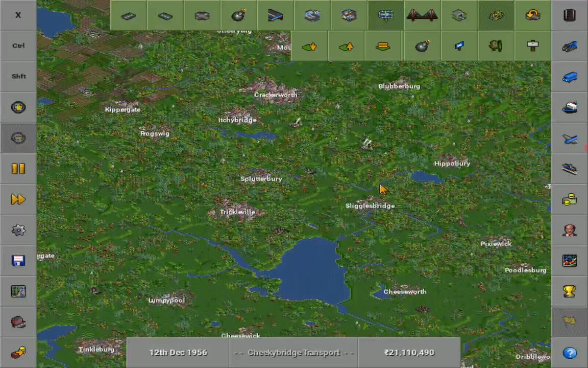Click the Poodlesburg town label
The image size is (588, 368).
pos(525,270)
